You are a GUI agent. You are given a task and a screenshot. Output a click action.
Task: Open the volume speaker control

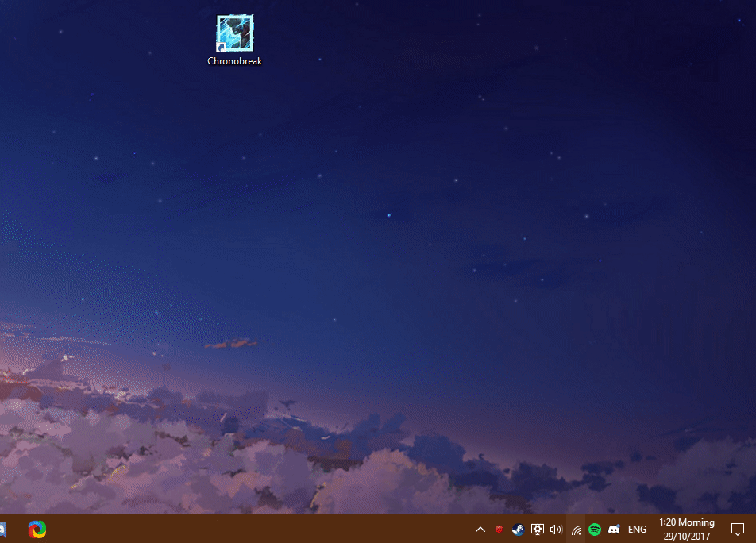(x=556, y=530)
